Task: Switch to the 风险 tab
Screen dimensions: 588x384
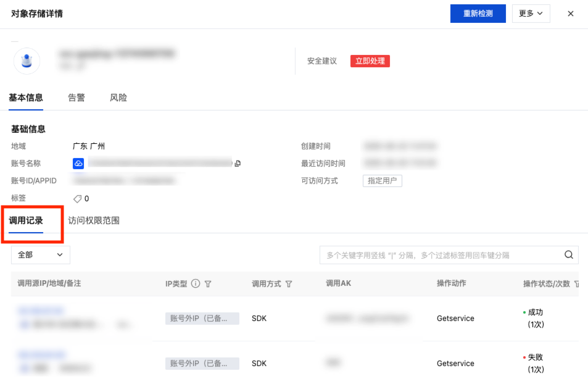Action: coord(118,98)
